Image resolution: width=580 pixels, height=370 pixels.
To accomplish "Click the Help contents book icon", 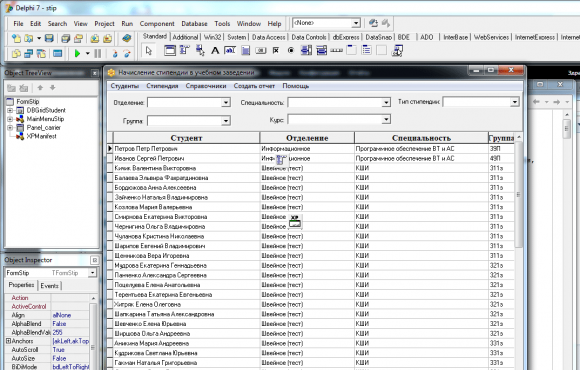I will click(x=127, y=38).
